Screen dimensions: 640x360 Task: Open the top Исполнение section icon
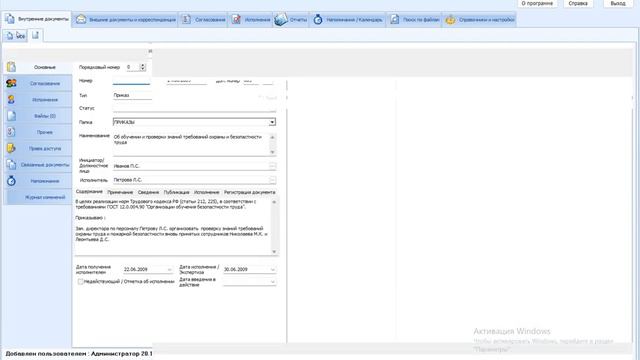pos(236,19)
